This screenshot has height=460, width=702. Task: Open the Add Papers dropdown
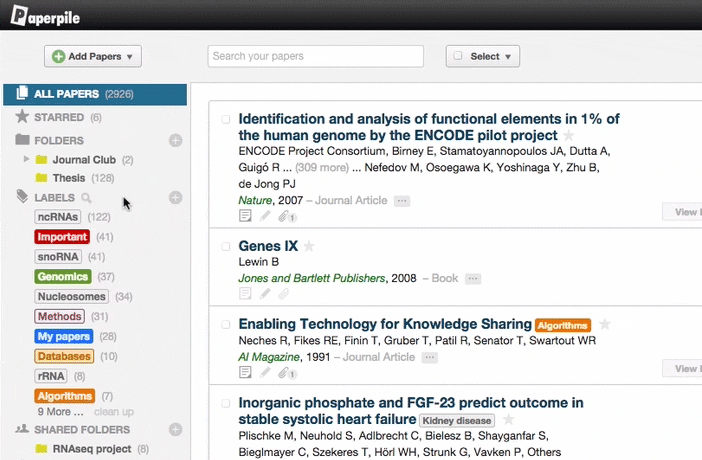93,56
